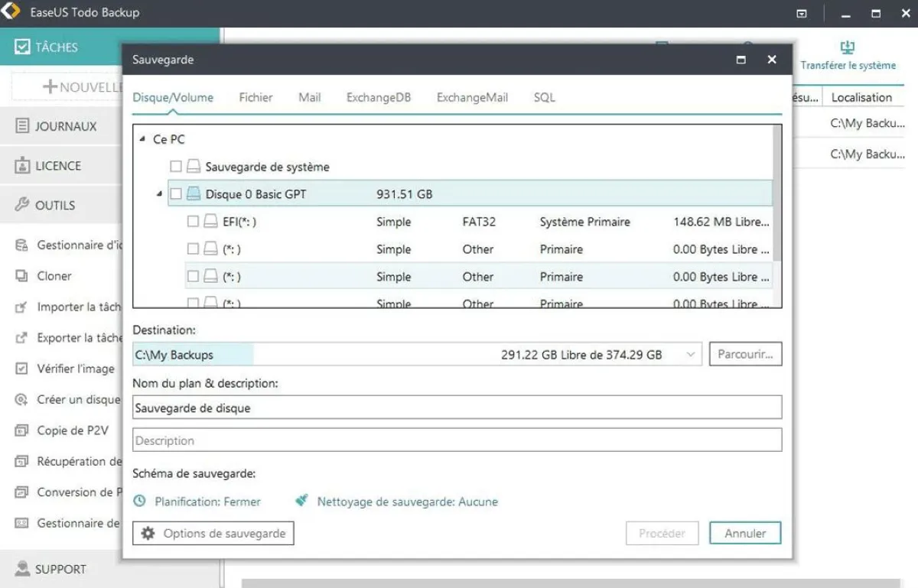Select the EFI partition checkbox
The width and height of the screenshot is (918, 588).
tap(194, 222)
